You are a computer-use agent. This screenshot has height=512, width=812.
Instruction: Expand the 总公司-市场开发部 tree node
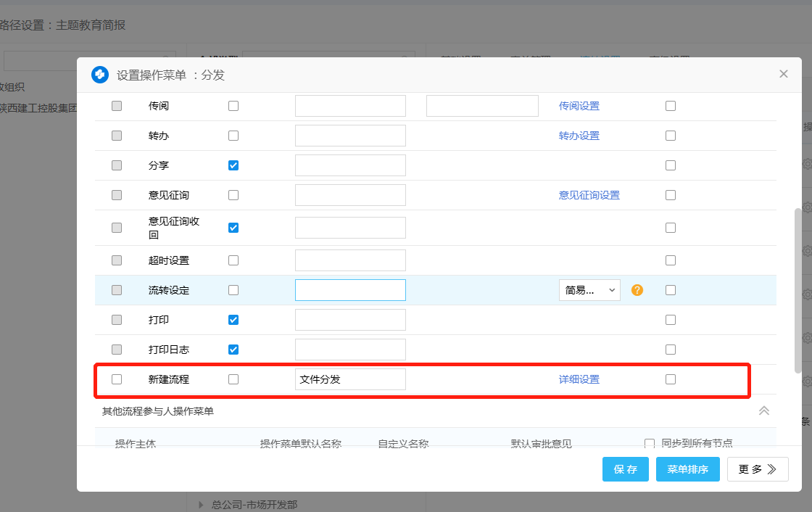201,505
